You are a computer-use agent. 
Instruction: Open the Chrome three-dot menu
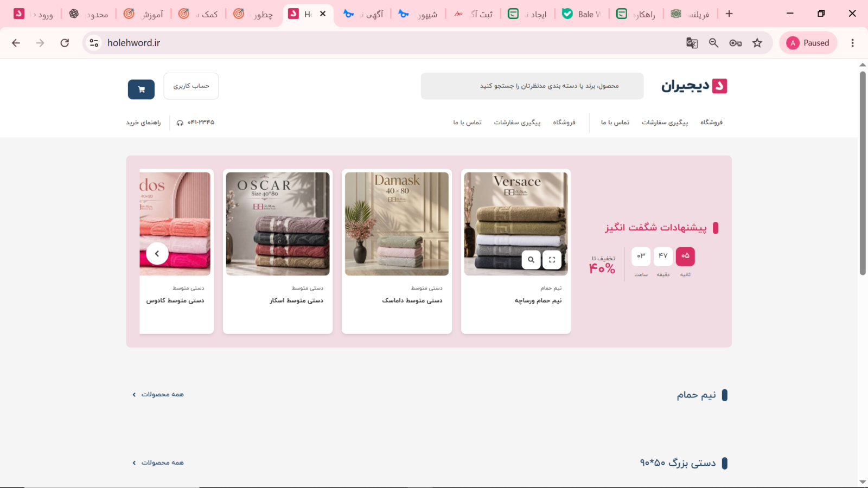point(852,43)
